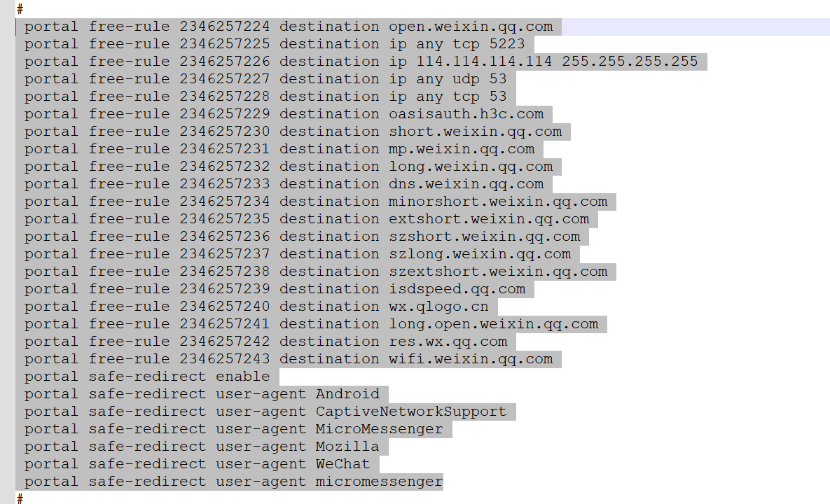The image size is (830, 504).
Task: Click the udp 53 rule line
Action: (x=265, y=79)
